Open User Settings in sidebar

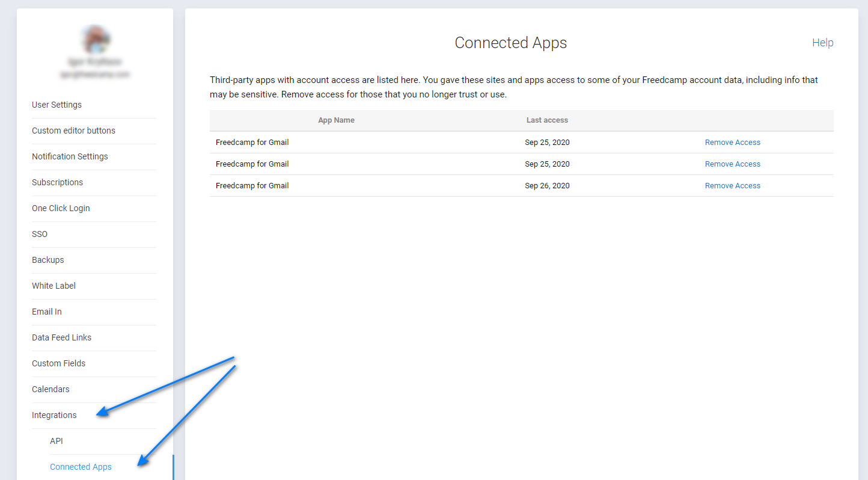[57, 105]
